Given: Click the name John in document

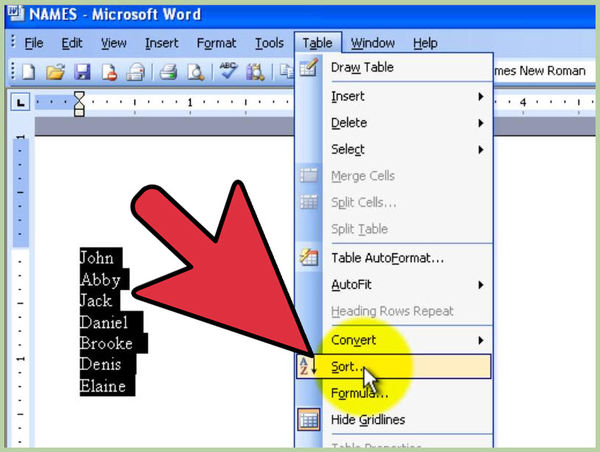Looking at the screenshot, I should click(x=96, y=258).
